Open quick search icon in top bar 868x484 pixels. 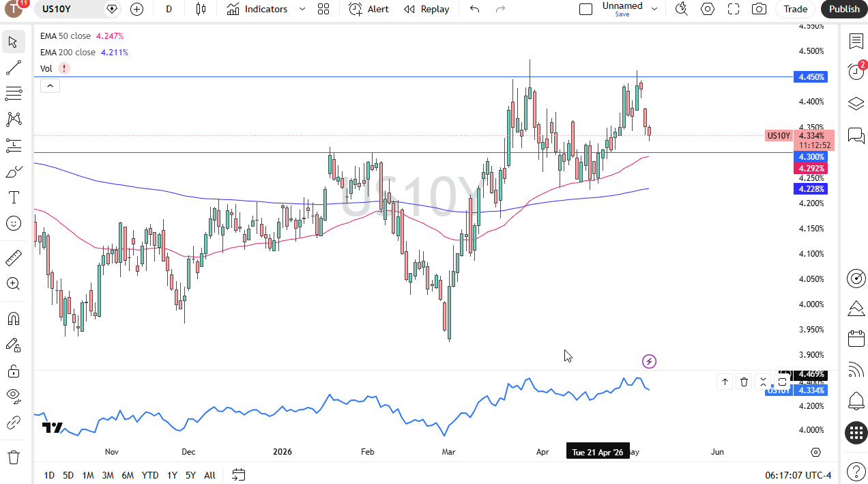click(x=681, y=9)
